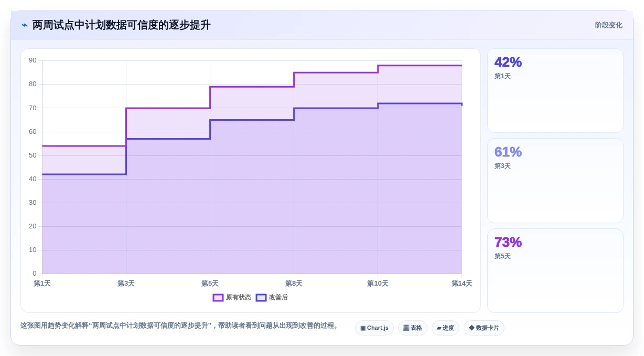Toggle the 改善后 legend swatch
Image resolution: width=644 pixels, height=356 pixels.
(261, 298)
